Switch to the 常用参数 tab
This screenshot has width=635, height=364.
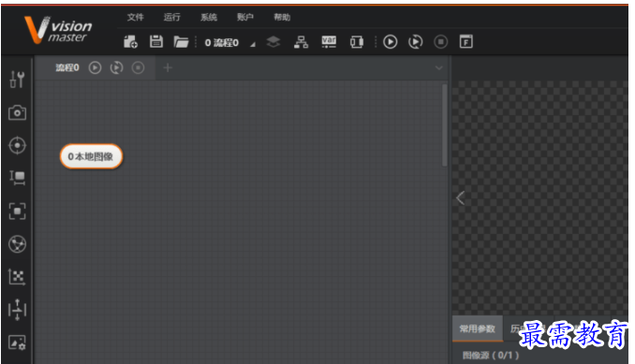coord(477,328)
